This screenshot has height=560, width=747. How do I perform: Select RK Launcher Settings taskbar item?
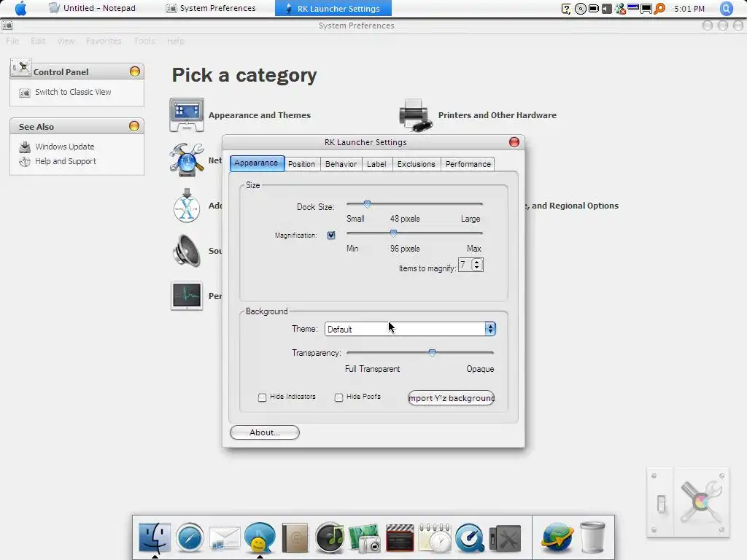coord(333,8)
